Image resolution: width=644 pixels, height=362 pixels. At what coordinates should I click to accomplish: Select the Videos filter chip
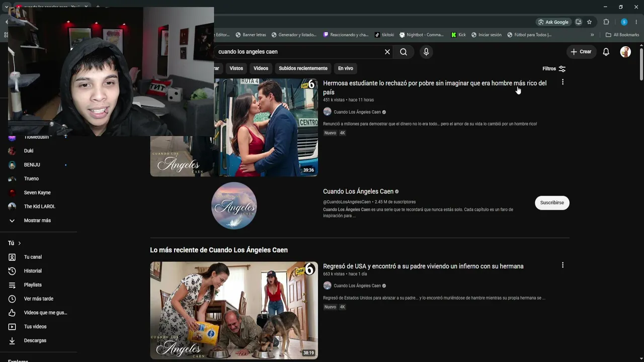tap(261, 68)
